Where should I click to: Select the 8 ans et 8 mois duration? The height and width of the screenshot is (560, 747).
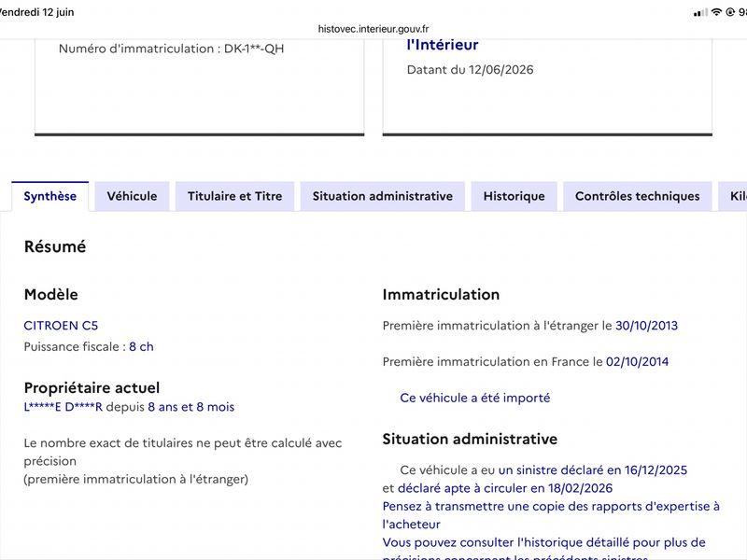coord(191,407)
